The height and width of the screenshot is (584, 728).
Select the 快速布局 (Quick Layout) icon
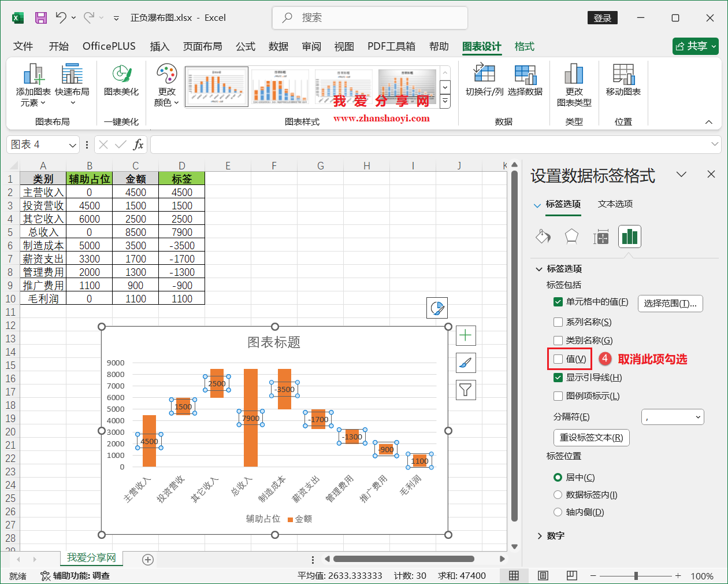click(x=72, y=84)
